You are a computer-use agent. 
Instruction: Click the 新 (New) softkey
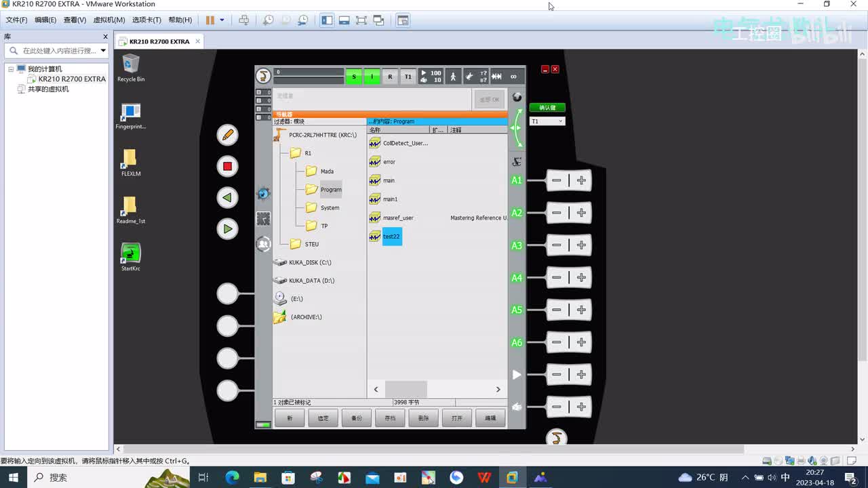[290, 418]
